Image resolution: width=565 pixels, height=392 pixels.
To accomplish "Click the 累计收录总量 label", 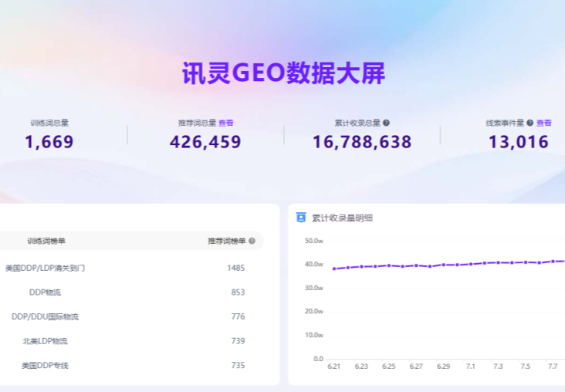I will pyautogui.click(x=357, y=123).
